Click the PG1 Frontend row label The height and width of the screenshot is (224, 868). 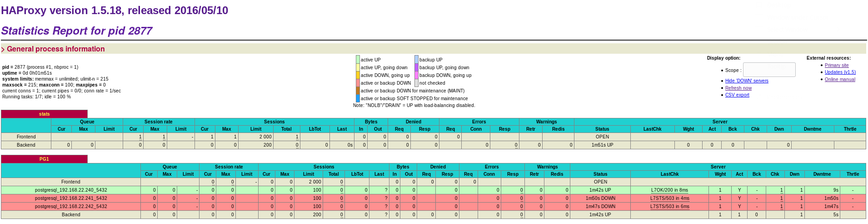(x=71, y=182)
